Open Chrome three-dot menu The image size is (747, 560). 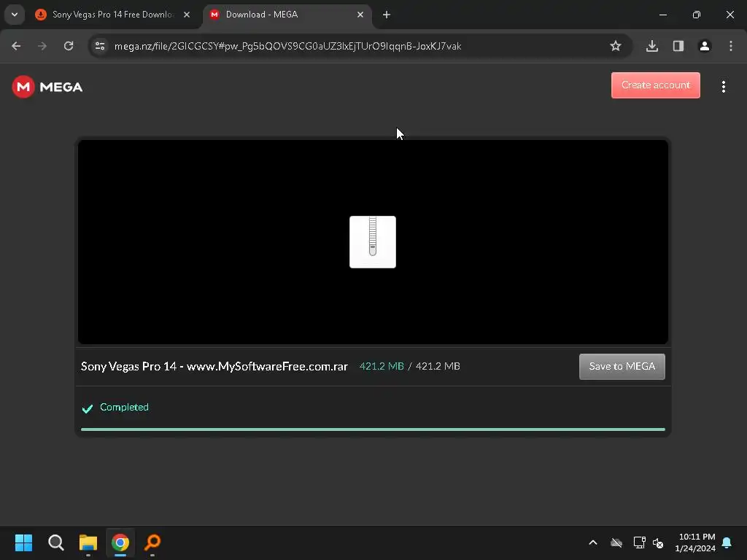(x=731, y=46)
